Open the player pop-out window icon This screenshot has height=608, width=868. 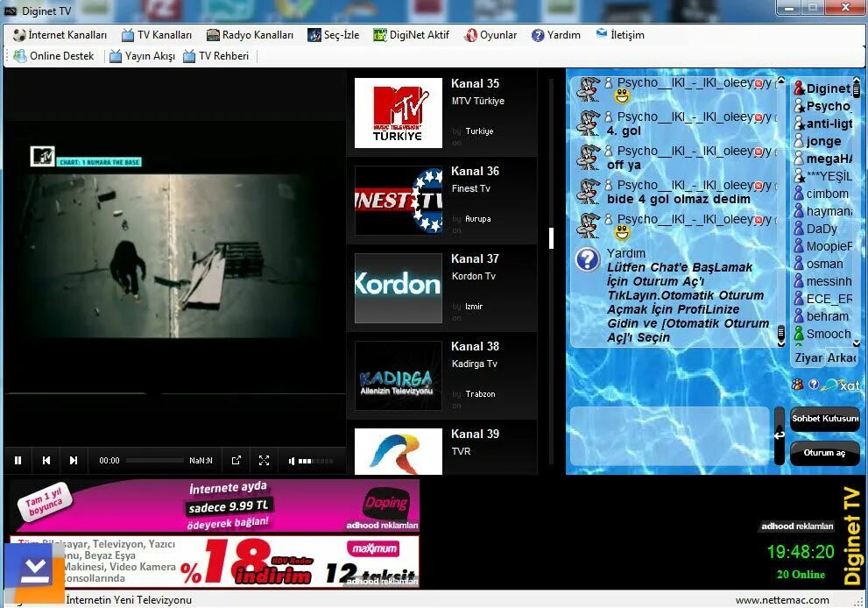click(236, 460)
